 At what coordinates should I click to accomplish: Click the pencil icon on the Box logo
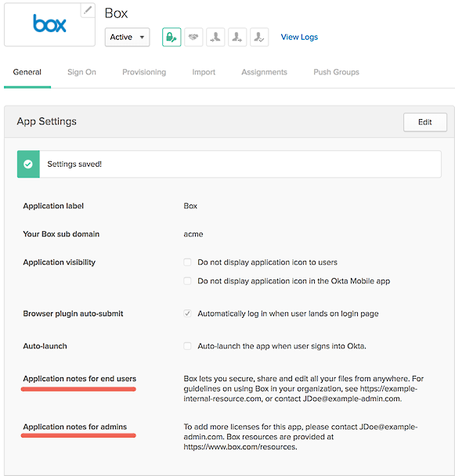[88, 10]
